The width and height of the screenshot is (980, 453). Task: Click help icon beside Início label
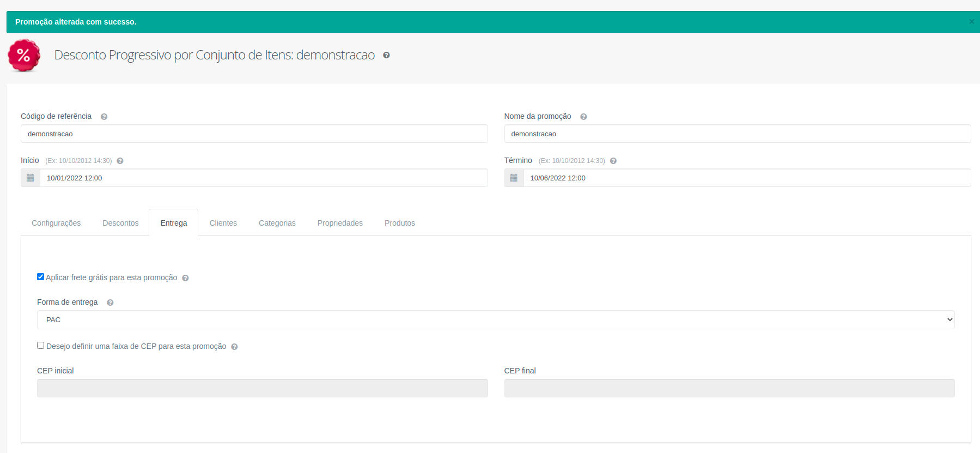click(120, 161)
